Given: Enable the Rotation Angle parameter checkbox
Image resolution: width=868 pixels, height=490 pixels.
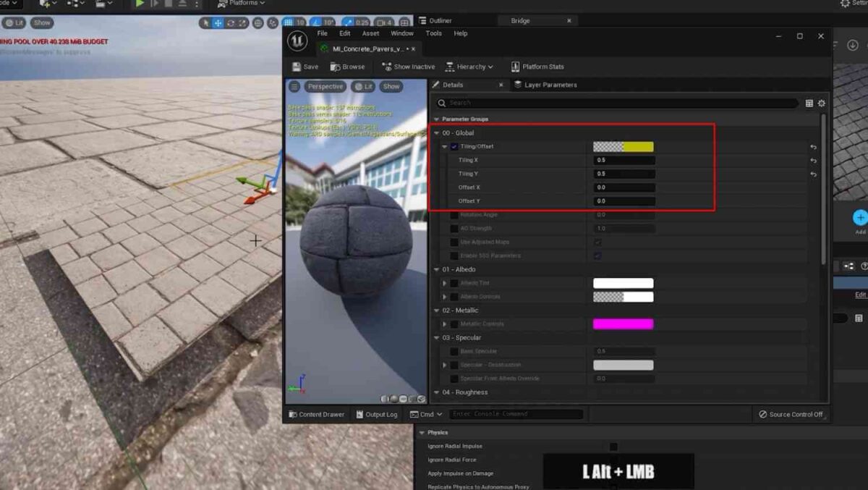Looking at the screenshot, I should tap(455, 214).
